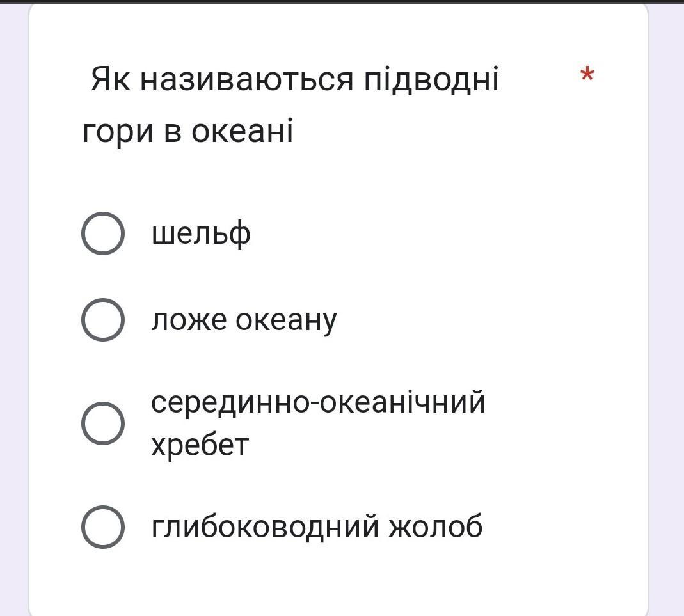Select the radio button for шельф
This screenshot has width=684, height=616.
coord(103,233)
